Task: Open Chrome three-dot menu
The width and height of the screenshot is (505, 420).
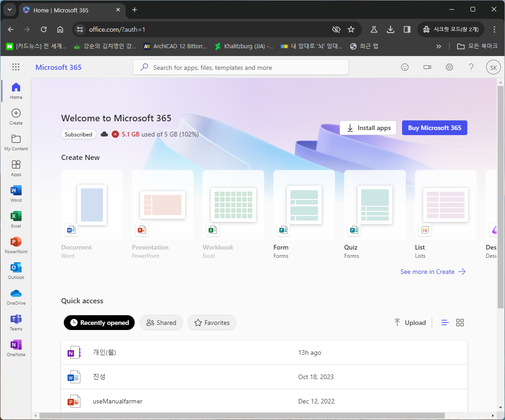Action: 494,29
